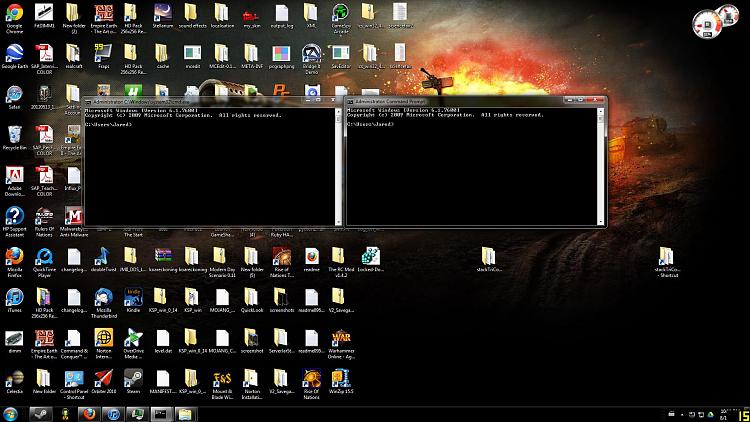Select the dimm desktop icon

(x=14, y=341)
